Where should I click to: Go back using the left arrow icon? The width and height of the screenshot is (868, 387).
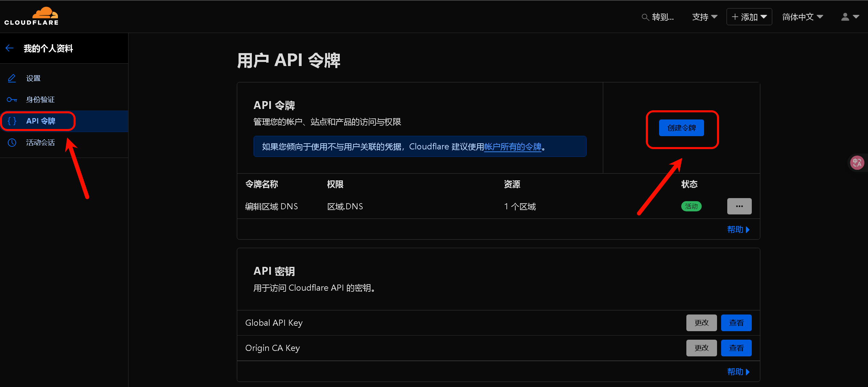tap(10, 48)
